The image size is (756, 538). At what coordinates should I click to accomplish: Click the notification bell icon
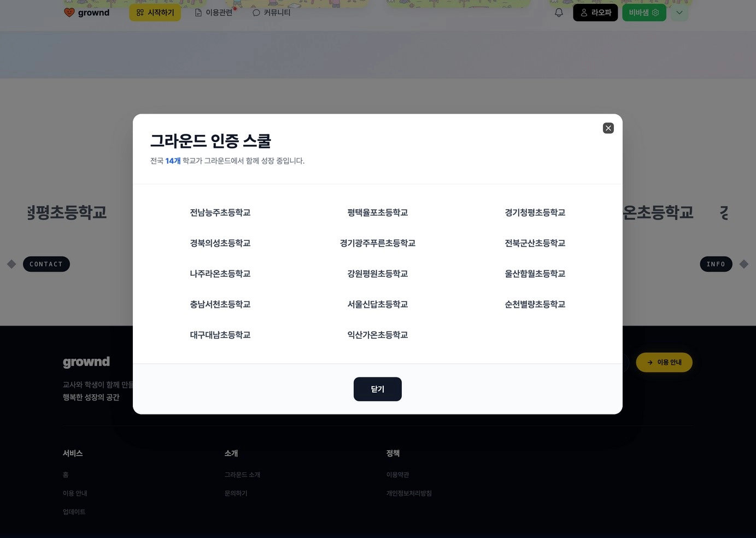(559, 13)
